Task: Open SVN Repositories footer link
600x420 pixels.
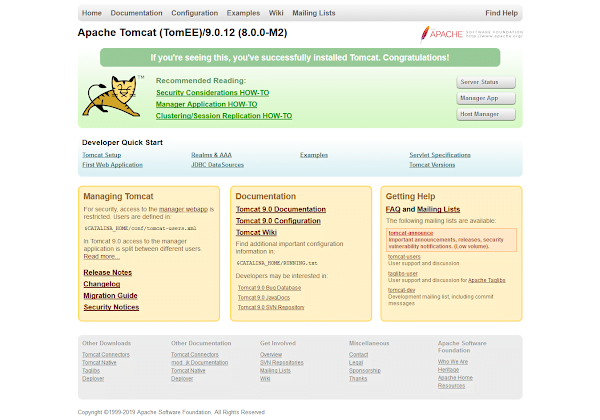Action: 282,363
